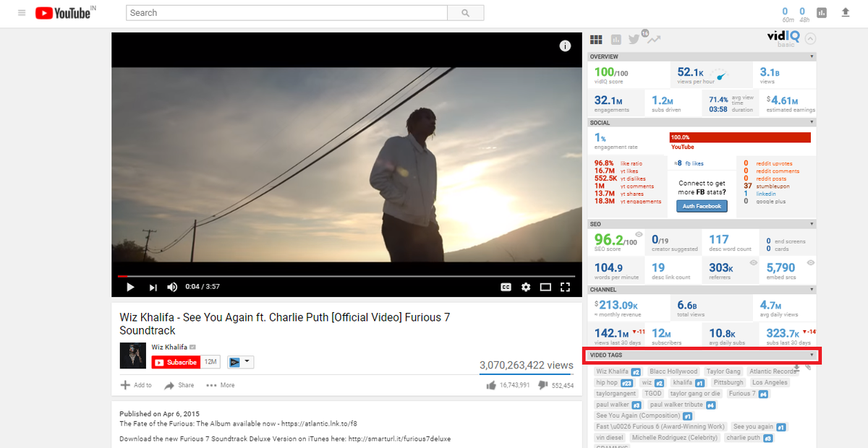Switch the player to theater mode
Viewport: 868px width, 448px height.
tap(546, 287)
